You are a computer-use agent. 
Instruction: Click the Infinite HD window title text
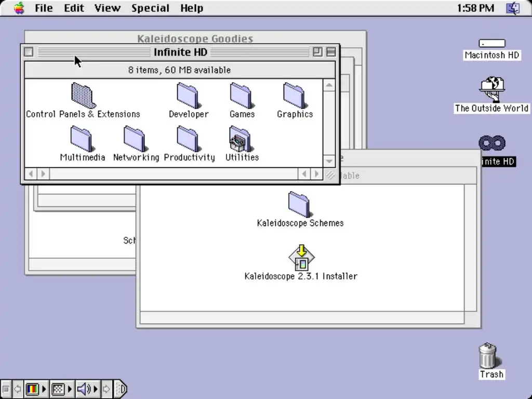[x=180, y=52]
